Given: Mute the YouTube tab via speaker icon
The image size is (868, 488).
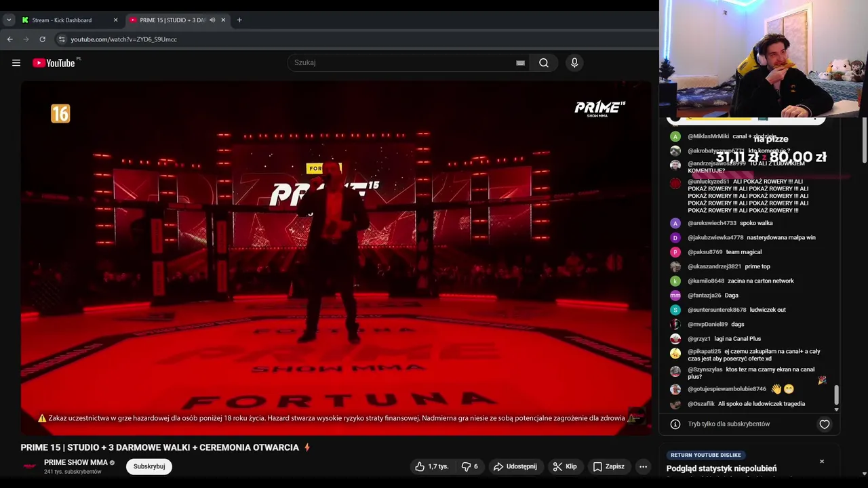Looking at the screenshot, I should coord(212,20).
